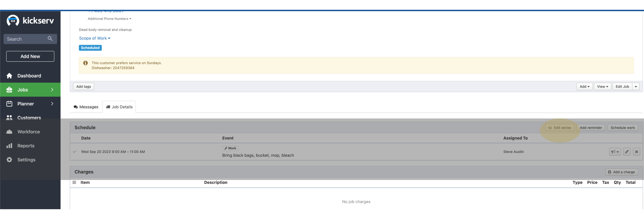Image resolution: width=644 pixels, height=219 pixels.
Task: Click the Schedule work button
Action: 623,128
